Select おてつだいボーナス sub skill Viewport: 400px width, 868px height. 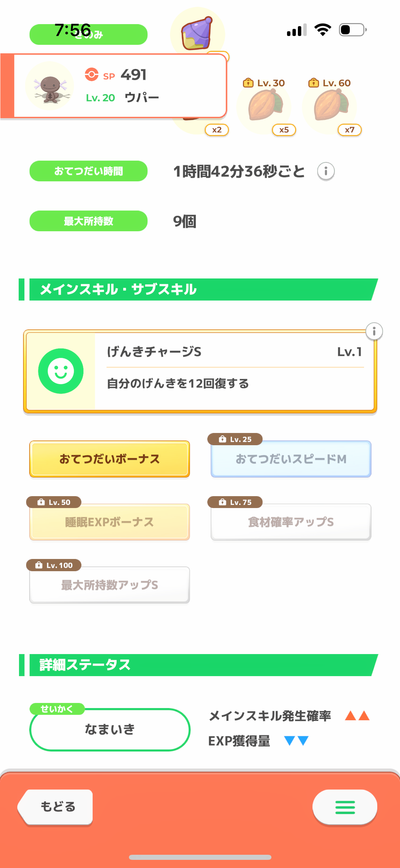pyautogui.click(x=109, y=459)
